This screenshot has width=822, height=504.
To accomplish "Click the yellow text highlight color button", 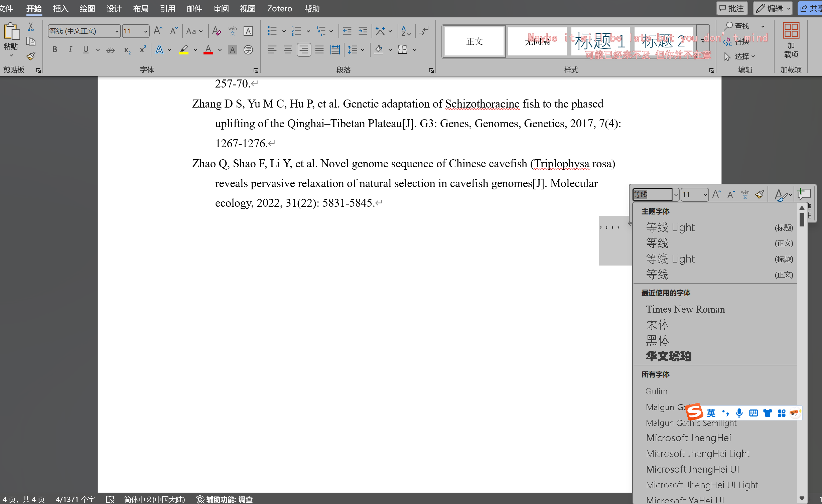I will pos(184,50).
